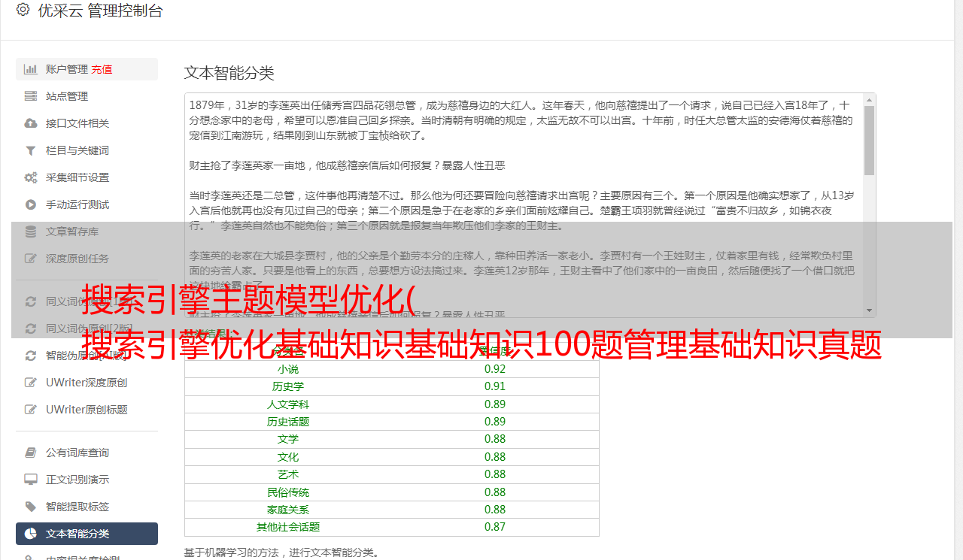Click the text area scrollbar down arrow
Viewport: 963px width, 560px height.
[x=869, y=310]
